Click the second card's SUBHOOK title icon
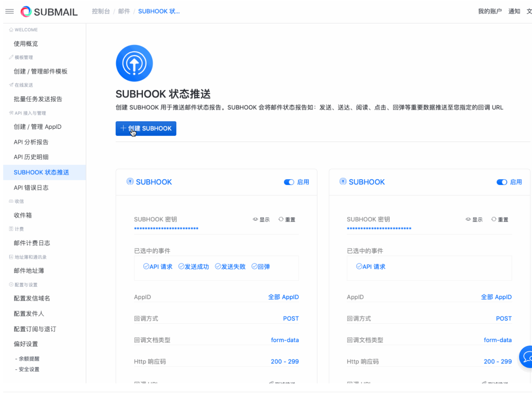The width and height of the screenshot is (532, 395). click(343, 182)
